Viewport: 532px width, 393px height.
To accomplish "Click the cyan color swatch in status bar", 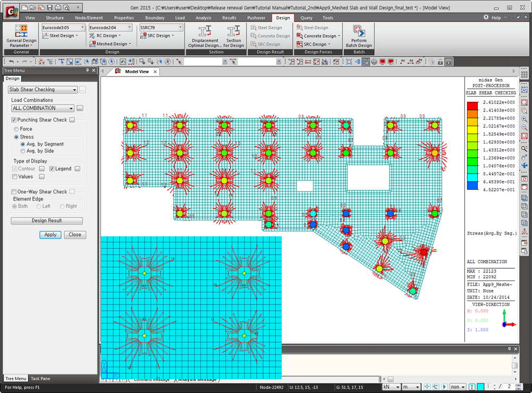I will pyautogui.click(x=480, y=387).
